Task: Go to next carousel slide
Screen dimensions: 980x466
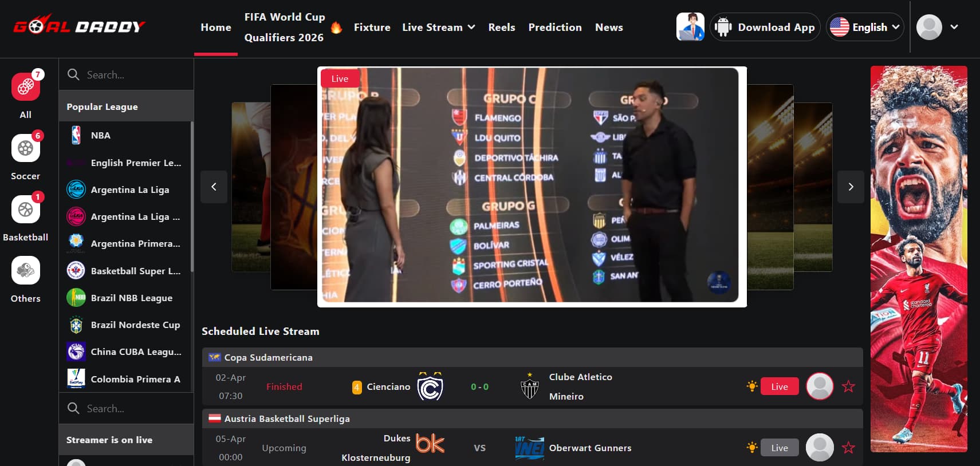Action: 851,187
